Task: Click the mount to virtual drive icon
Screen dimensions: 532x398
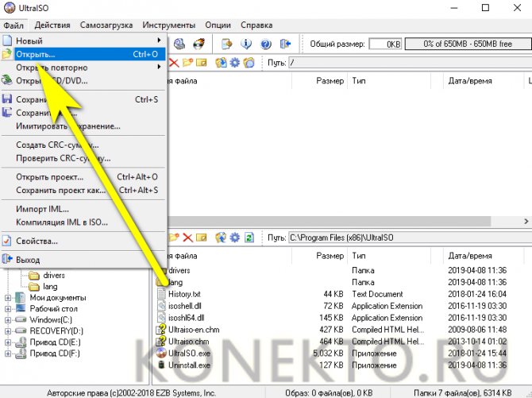Action: point(179,44)
